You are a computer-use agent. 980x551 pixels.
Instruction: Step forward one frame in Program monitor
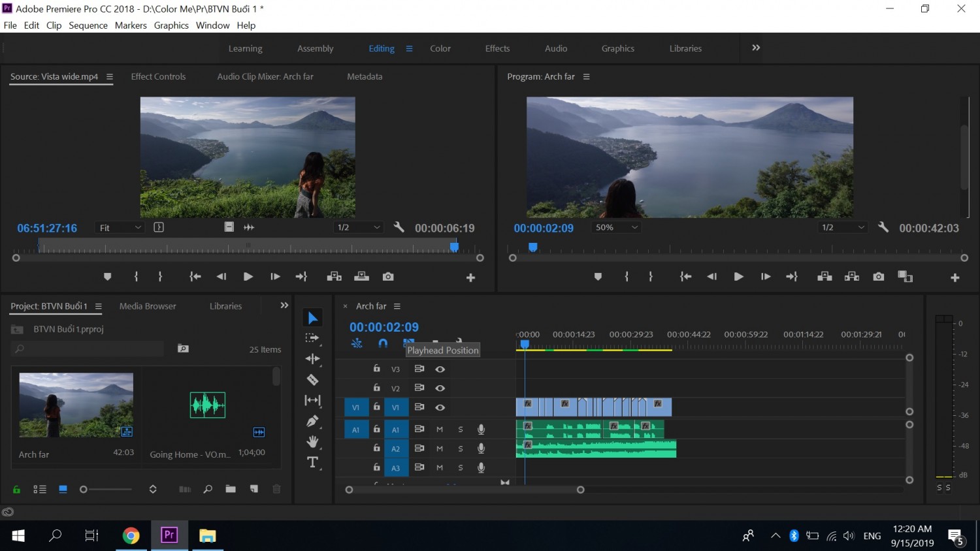pos(765,277)
